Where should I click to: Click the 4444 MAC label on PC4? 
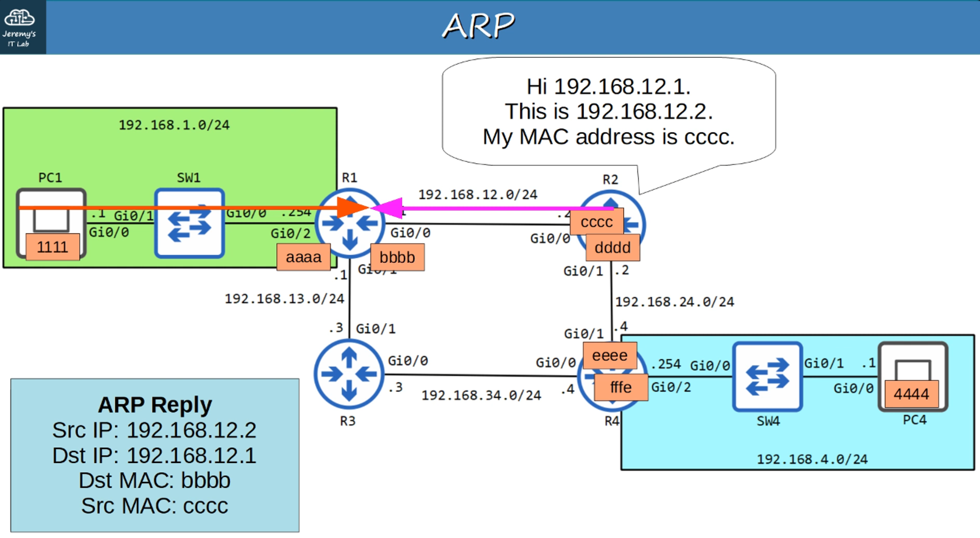pos(911,394)
